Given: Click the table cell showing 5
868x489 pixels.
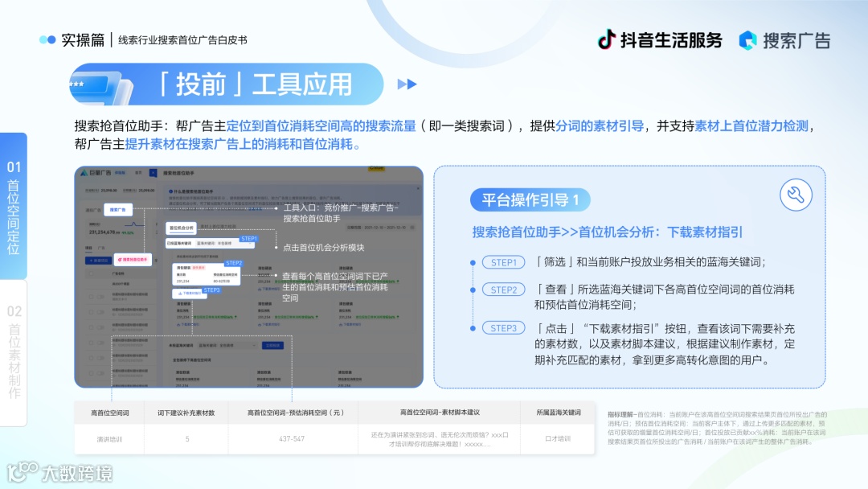Looking at the screenshot, I should 187,438.
